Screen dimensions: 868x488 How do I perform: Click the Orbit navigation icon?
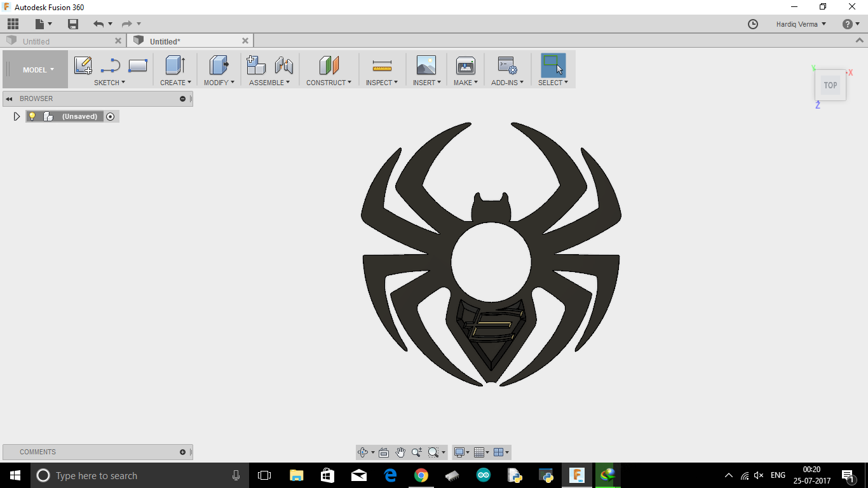coord(363,452)
